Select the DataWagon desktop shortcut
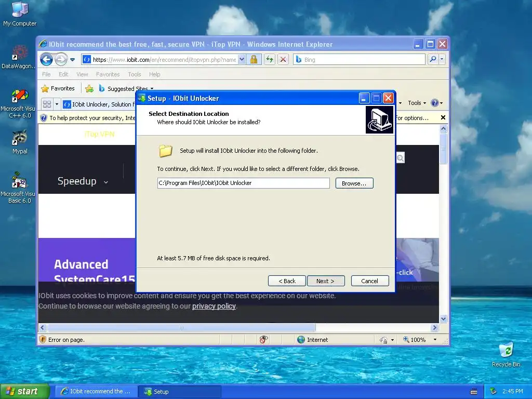This screenshot has height=399, width=532. (19, 57)
